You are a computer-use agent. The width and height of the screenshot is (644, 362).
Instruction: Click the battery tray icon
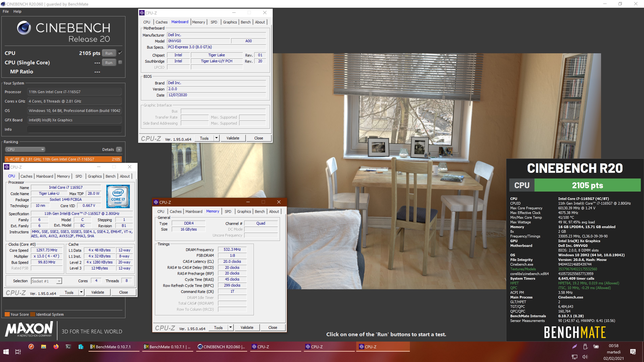[596, 347]
